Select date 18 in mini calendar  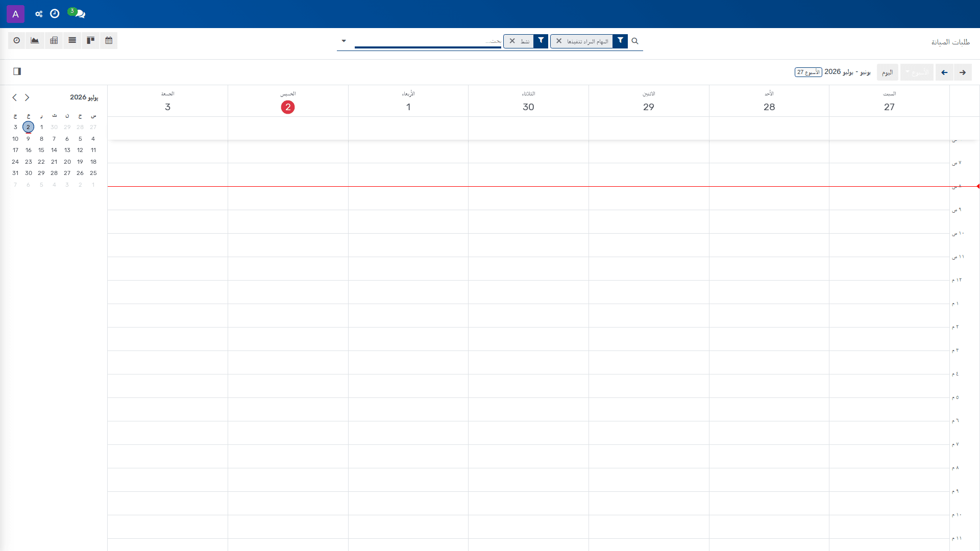click(93, 162)
